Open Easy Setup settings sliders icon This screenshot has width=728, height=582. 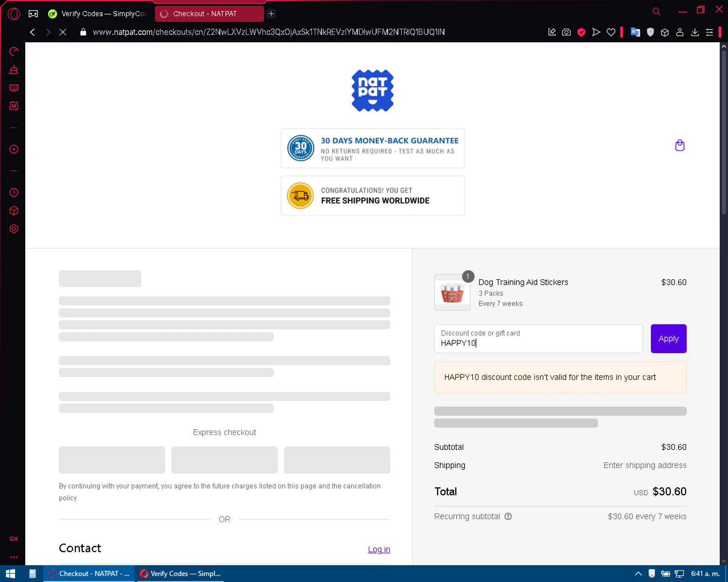pos(710,32)
